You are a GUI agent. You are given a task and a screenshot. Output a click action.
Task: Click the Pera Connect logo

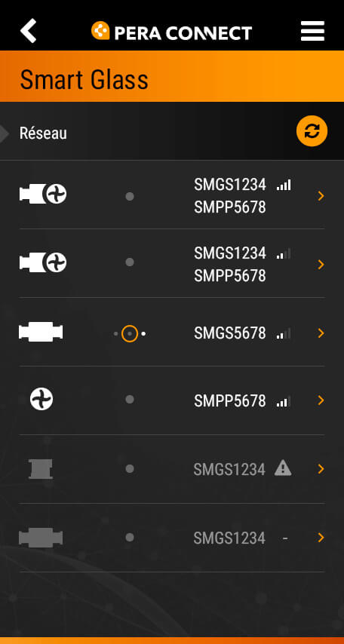tap(171, 31)
